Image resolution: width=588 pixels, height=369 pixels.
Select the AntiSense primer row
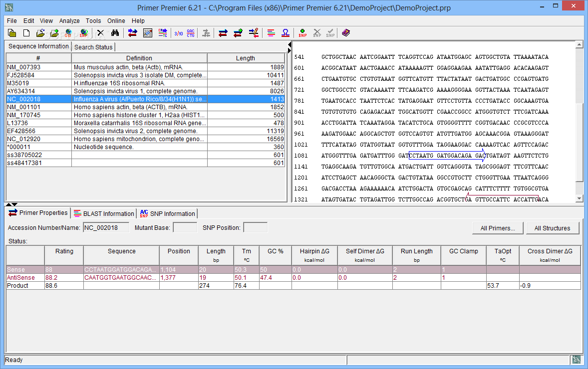pos(294,278)
